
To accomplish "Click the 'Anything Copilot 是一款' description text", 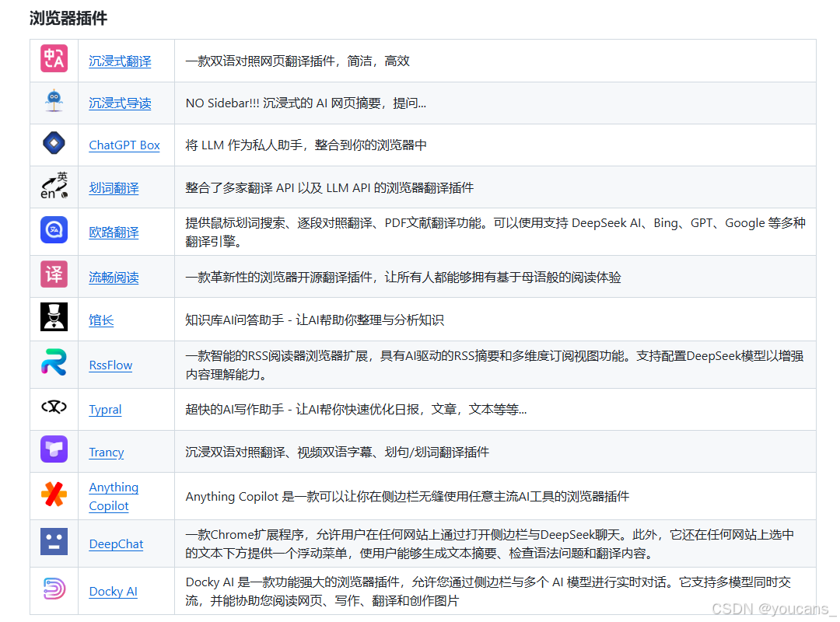I will [x=246, y=497].
